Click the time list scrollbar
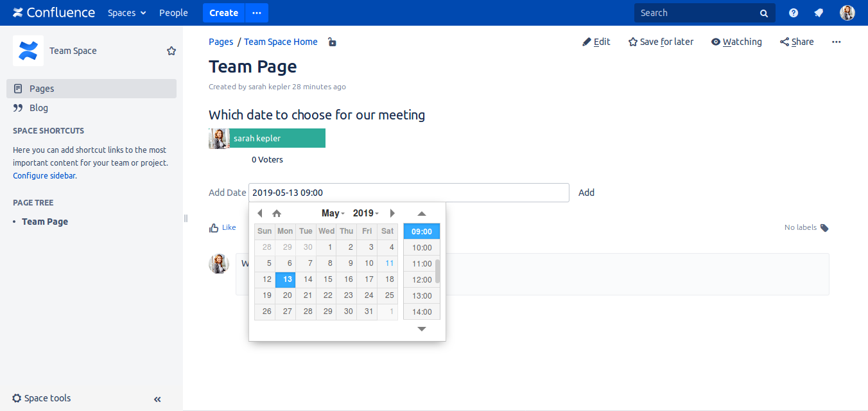 pyautogui.click(x=438, y=271)
